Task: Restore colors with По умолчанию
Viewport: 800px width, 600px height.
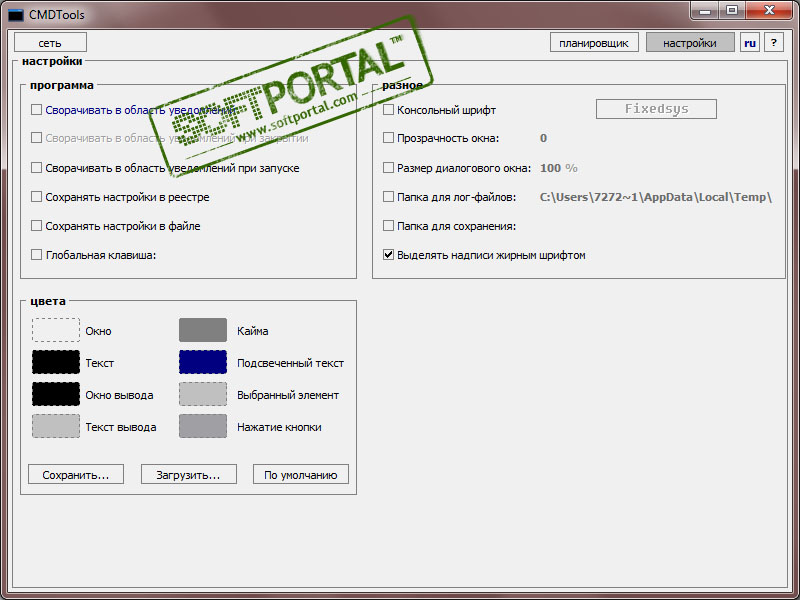Action: 301,474
